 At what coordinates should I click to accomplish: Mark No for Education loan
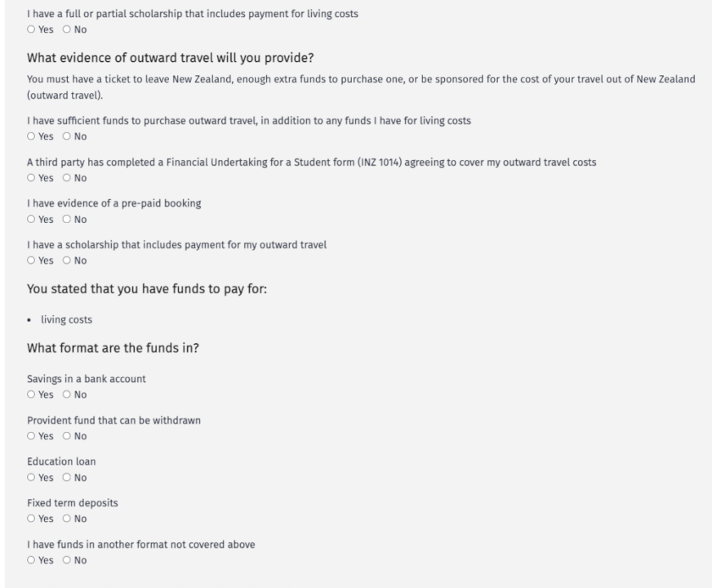[x=67, y=478]
